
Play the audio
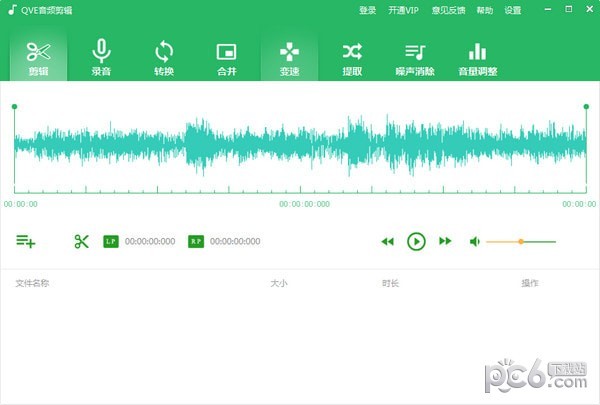point(416,242)
